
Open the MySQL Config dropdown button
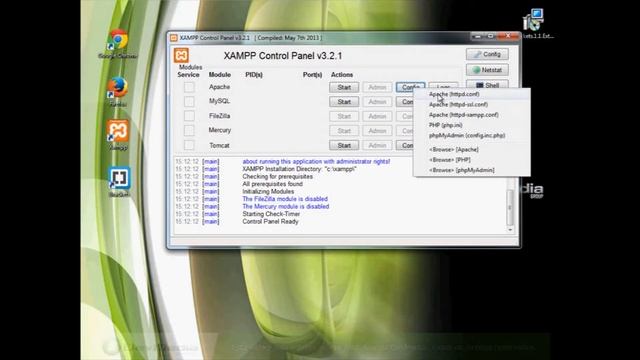tap(404, 102)
